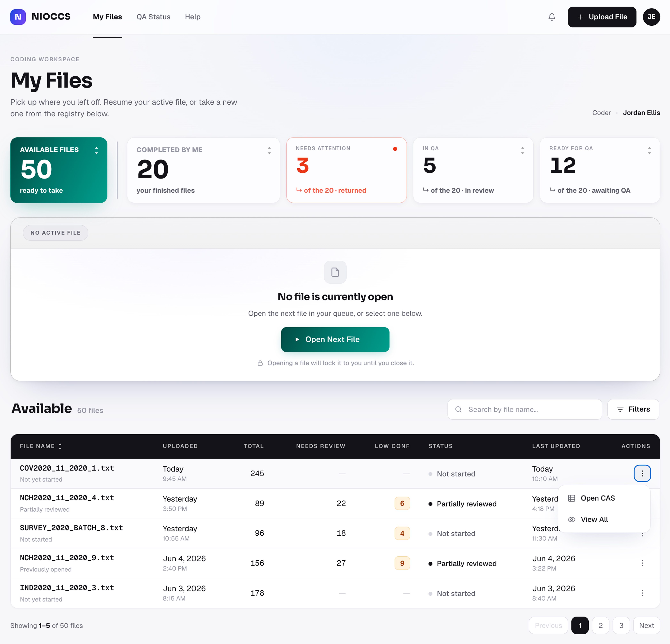The image size is (670, 644).
Task: Switch to QA Status tab
Action: tap(154, 17)
